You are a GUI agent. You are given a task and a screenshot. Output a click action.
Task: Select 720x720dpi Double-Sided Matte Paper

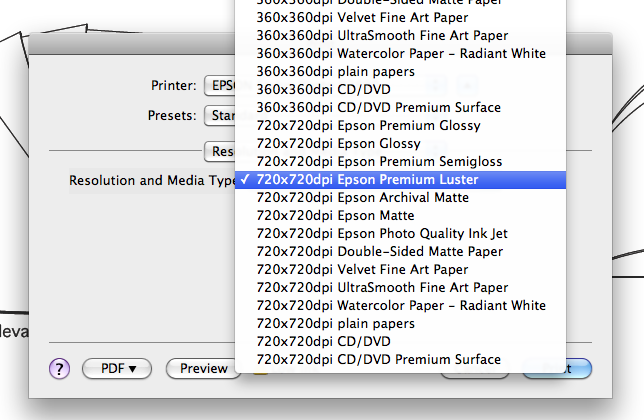[x=400, y=252]
